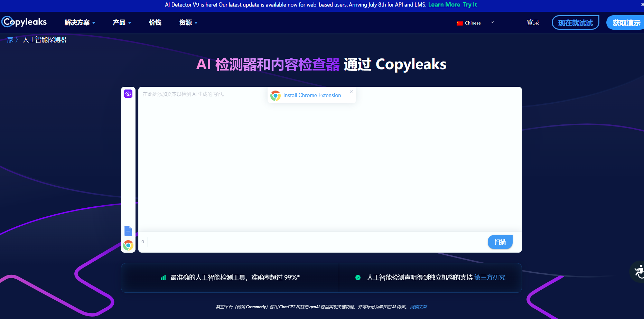Click the green bar chart accuracy icon
The image size is (644, 319).
[x=163, y=278]
